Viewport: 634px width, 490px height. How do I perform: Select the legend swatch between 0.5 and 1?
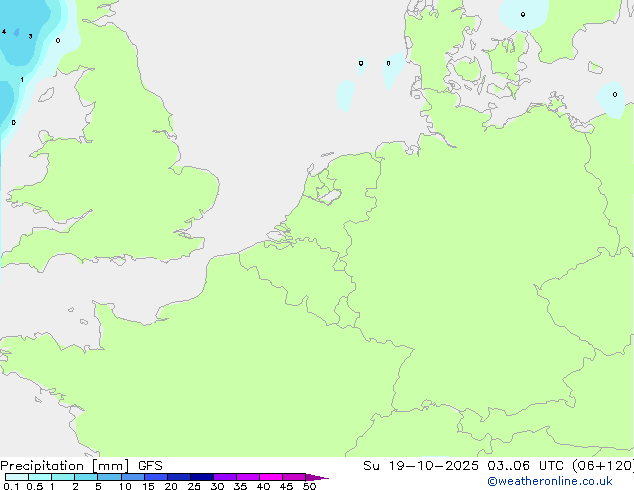(x=40, y=477)
